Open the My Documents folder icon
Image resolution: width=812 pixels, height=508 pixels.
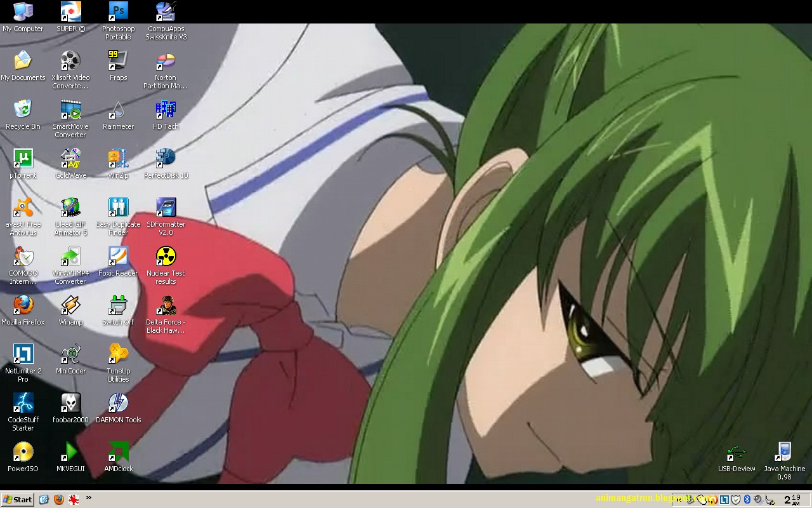23,66
